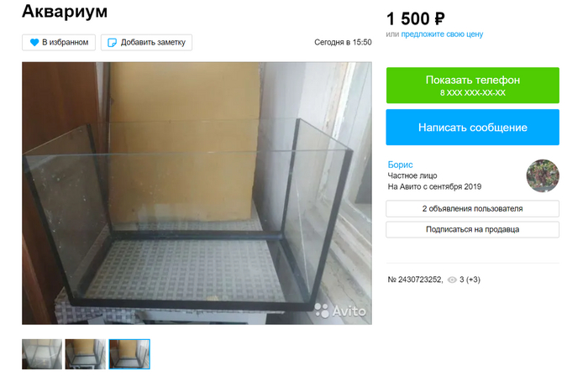Viewport: 588px width, 387px height.
Task: Click the 1 500 ₽ price
Action: [416, 18]
